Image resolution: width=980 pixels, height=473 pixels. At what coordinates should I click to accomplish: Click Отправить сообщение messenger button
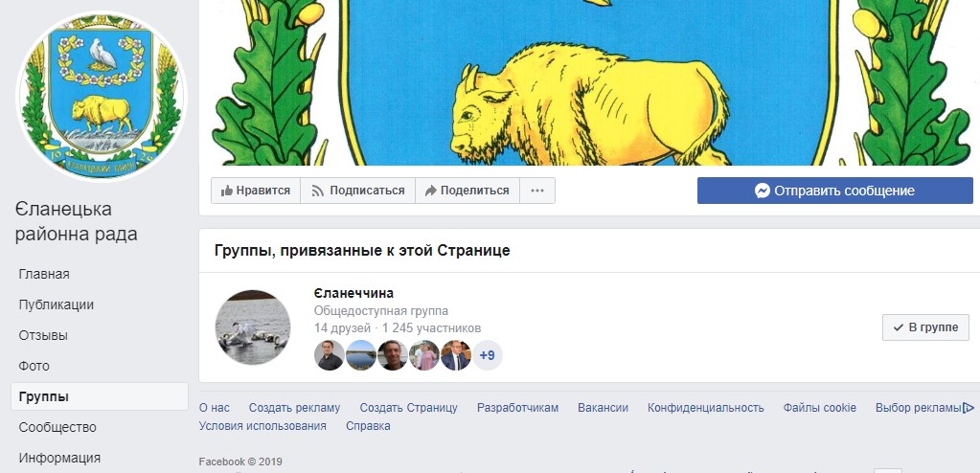(835, 191)
